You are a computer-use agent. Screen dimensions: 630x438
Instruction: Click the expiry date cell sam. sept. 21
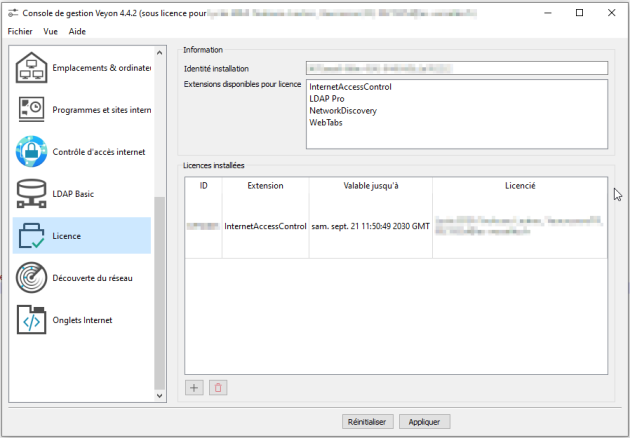pyautogui.click(x=371, y=226)
